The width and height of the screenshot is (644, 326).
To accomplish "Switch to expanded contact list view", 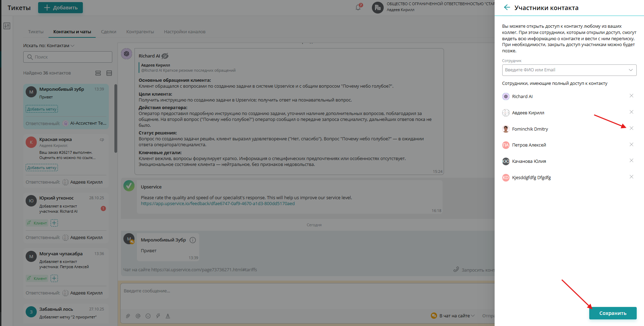I will 98,73.
